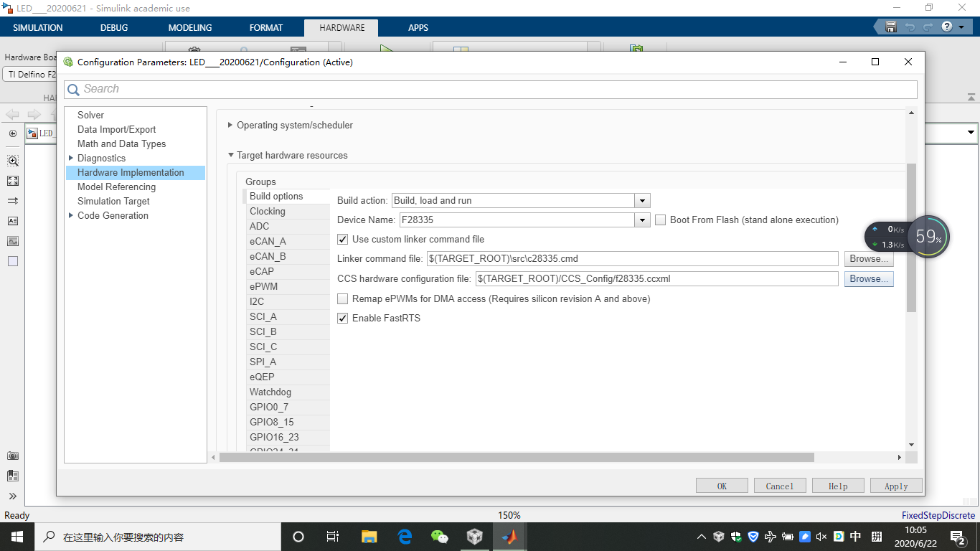Click the Configuration Parameters search field

click(x=491, y=89)
